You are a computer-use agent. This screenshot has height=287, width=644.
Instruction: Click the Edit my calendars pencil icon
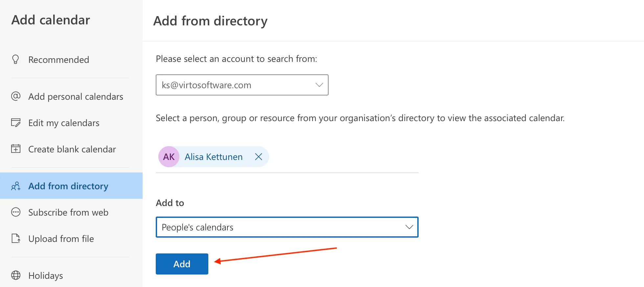click(16, 122)
